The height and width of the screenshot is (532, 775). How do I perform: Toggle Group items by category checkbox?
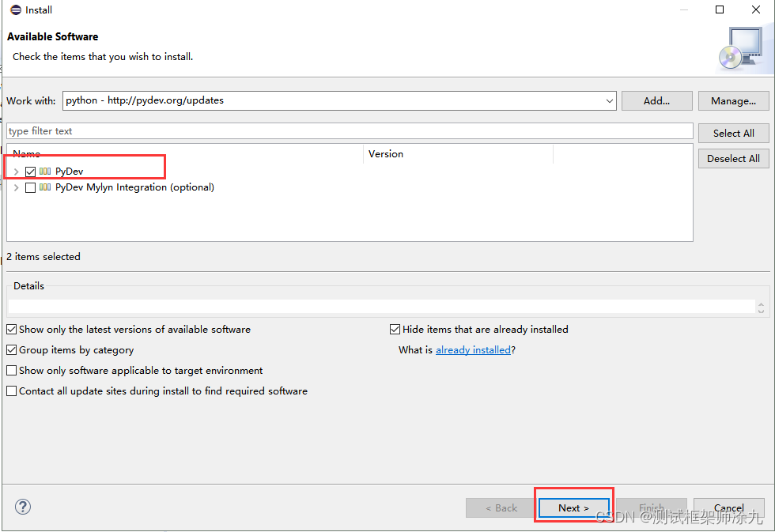(x=11, y=349)
